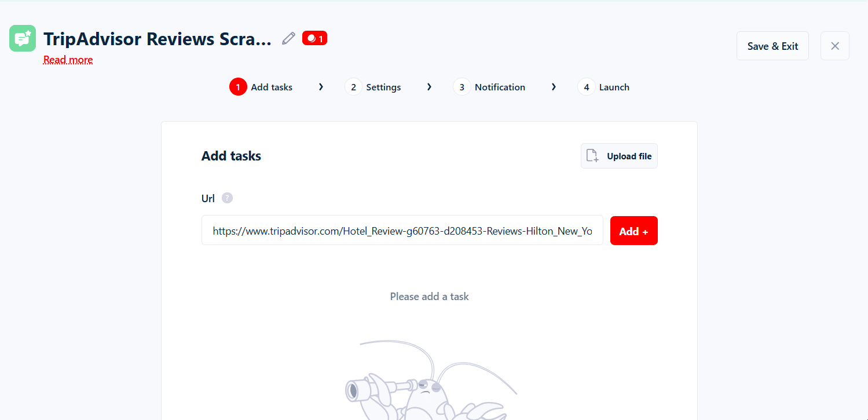868x420 pixels.
Task: Click the chevron between Notification and Launch
Action: (554, 86)
